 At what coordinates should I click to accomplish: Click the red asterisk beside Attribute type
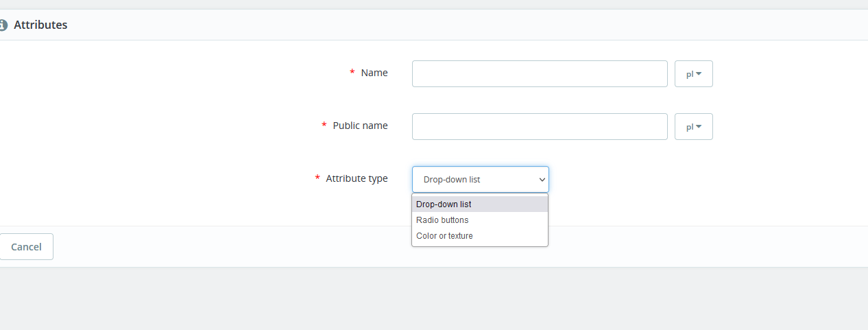[x=317, y=178]
